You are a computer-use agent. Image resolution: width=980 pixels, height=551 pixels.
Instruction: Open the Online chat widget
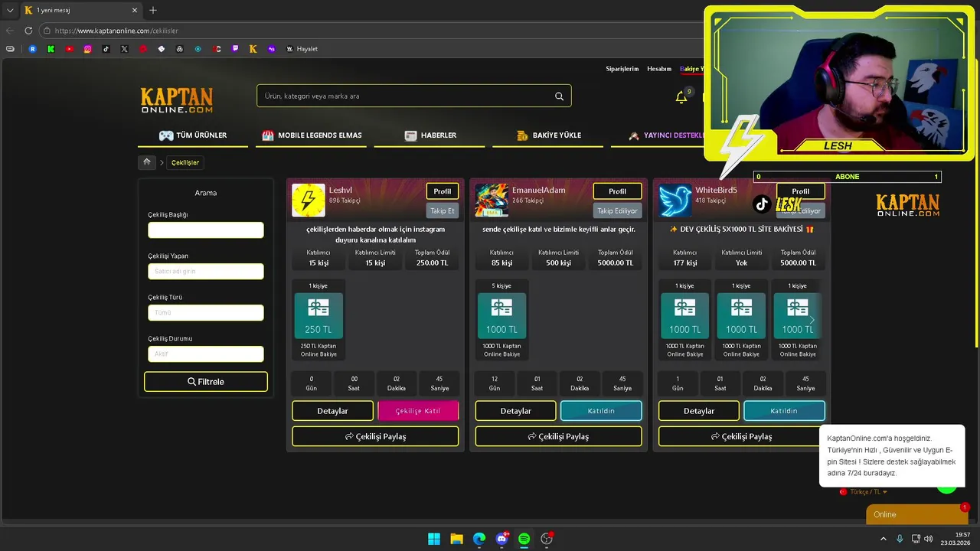point(916,514)
